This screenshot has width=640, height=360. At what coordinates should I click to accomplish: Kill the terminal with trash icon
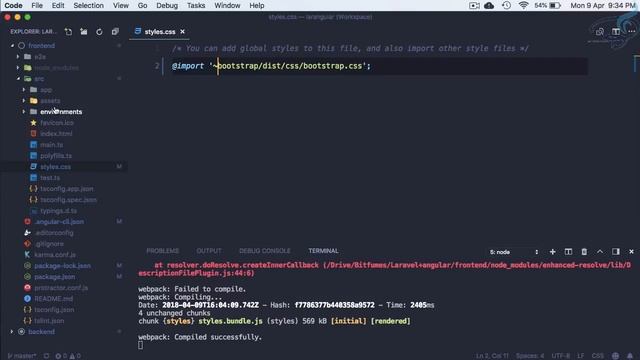584,252
